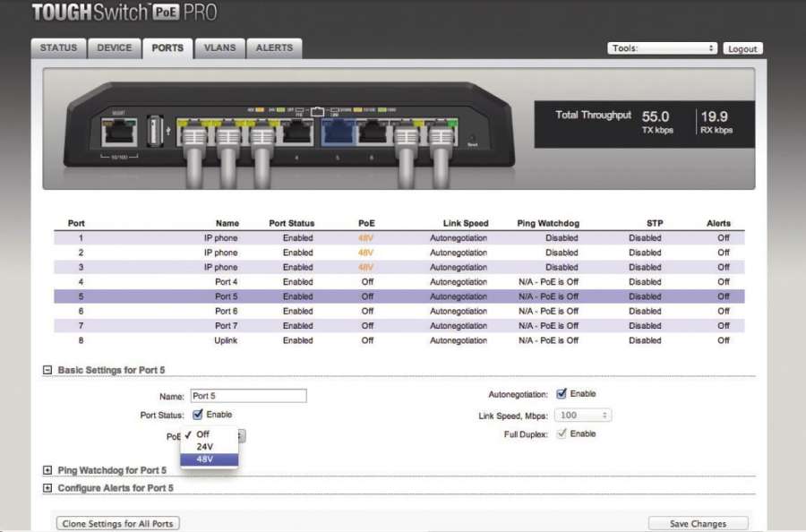Click the Logout button

742,49
